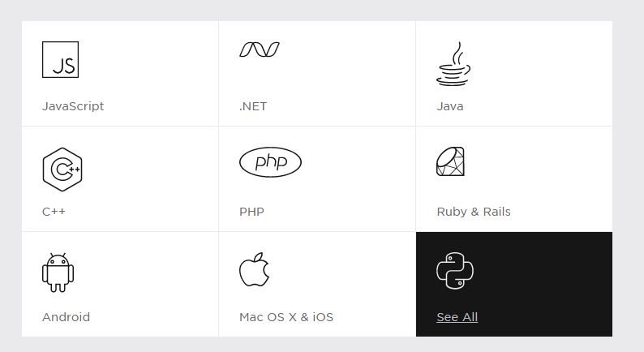Click the Android robot icon
The height and width of the screenshot is (352, 644).
(x=58, y=272)
